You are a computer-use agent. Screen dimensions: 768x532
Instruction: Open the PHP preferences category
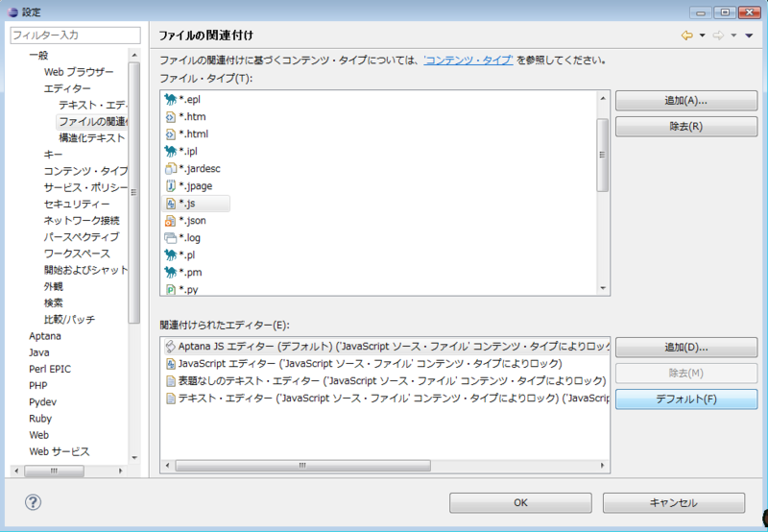pos(37,385)
